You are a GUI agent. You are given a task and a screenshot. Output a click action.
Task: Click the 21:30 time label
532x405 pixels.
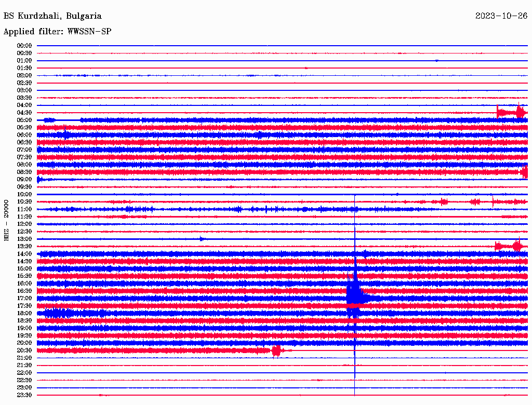coord(24,366)
